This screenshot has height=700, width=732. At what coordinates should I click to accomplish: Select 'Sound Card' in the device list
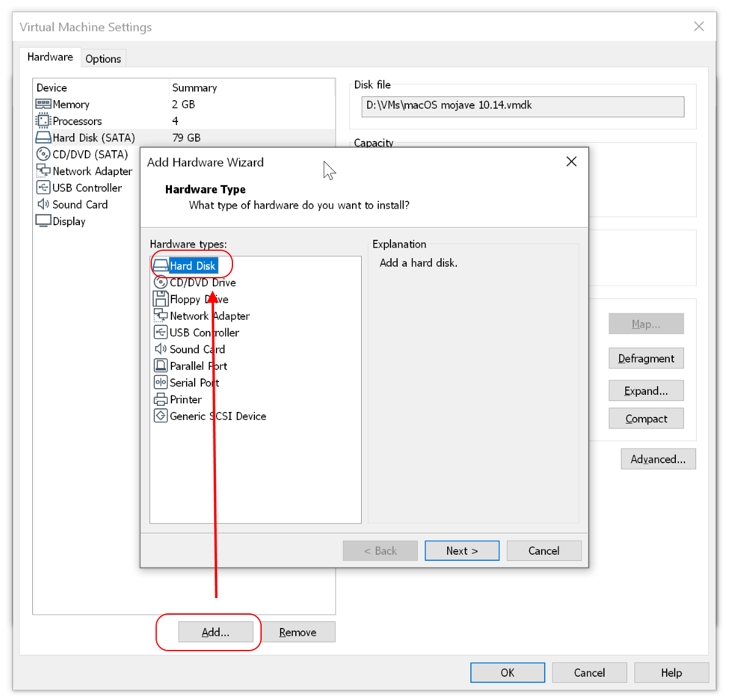coord(80,204)
